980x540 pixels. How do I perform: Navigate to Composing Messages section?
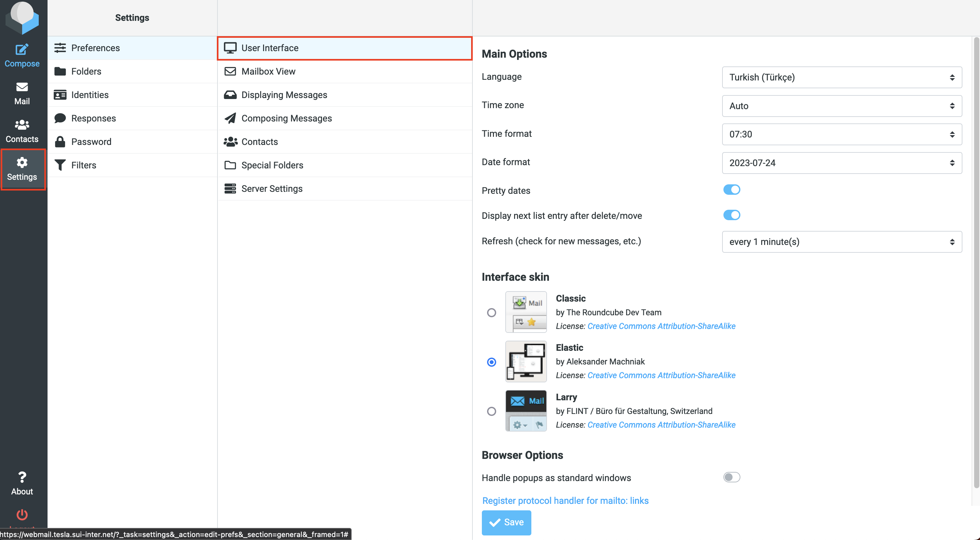(287, 118)
